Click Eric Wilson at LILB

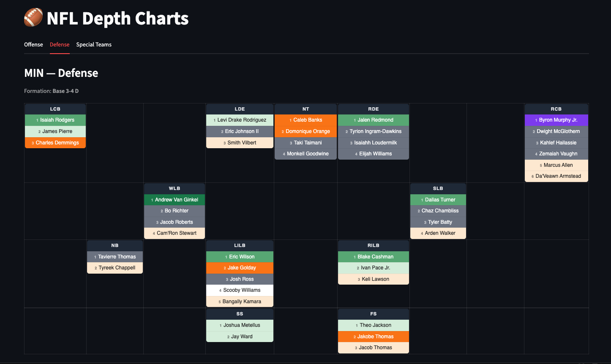(x=240, y=257)
